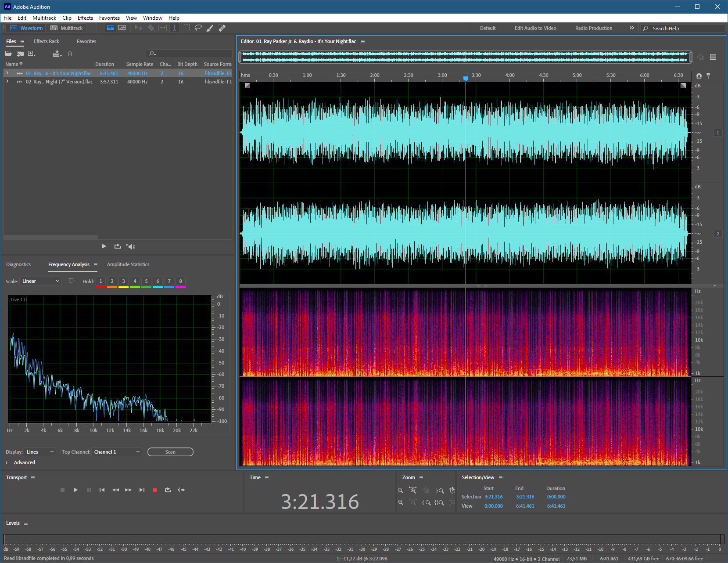Open the Favorites menu in menu bar

pos(109,18)
